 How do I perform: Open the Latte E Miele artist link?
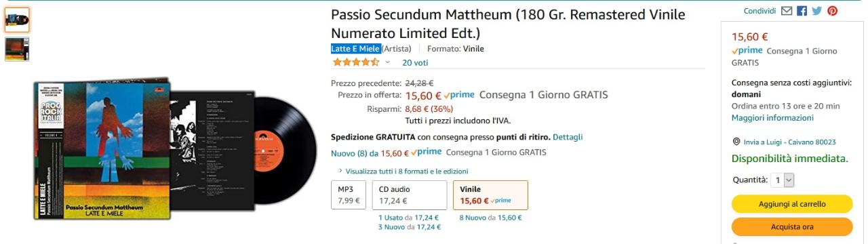(355, 48)
